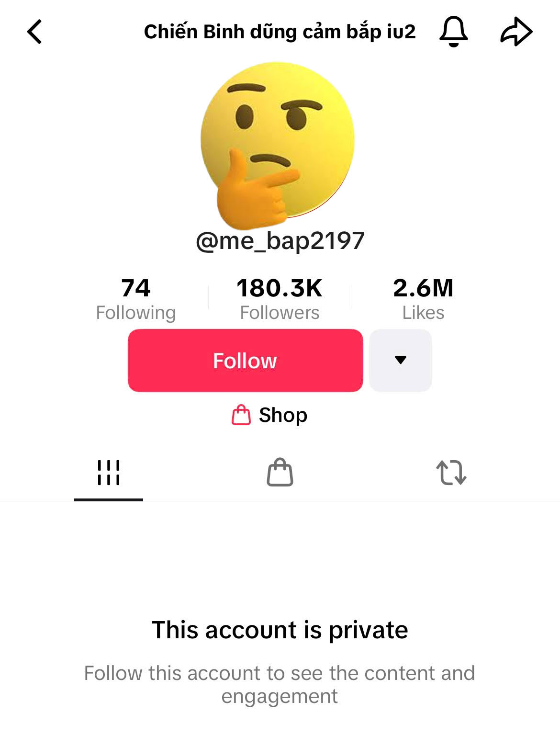Tap the "This account is private" heading

[x=280, y=630]
